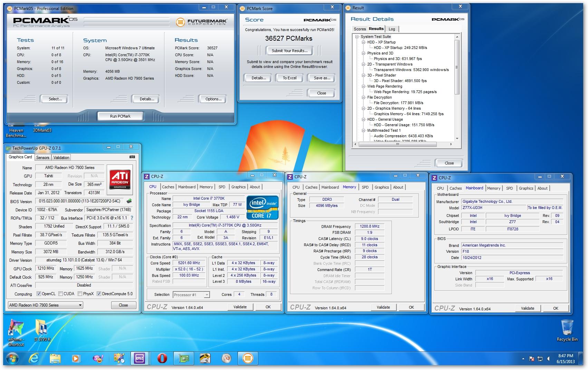
Task: Click the Windows Start orb
Action: (13, 359)
